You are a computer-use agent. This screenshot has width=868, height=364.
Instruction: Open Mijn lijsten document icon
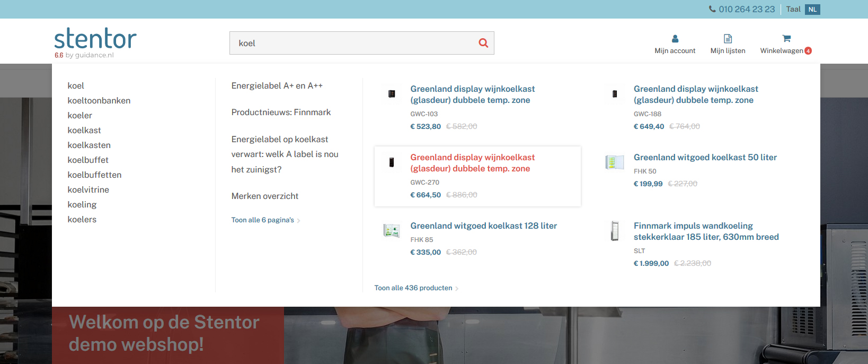pyautogui.click(x=728, y=39)
